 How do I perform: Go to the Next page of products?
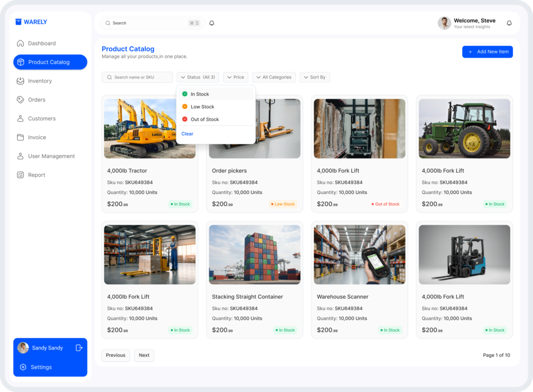(144, 356)
